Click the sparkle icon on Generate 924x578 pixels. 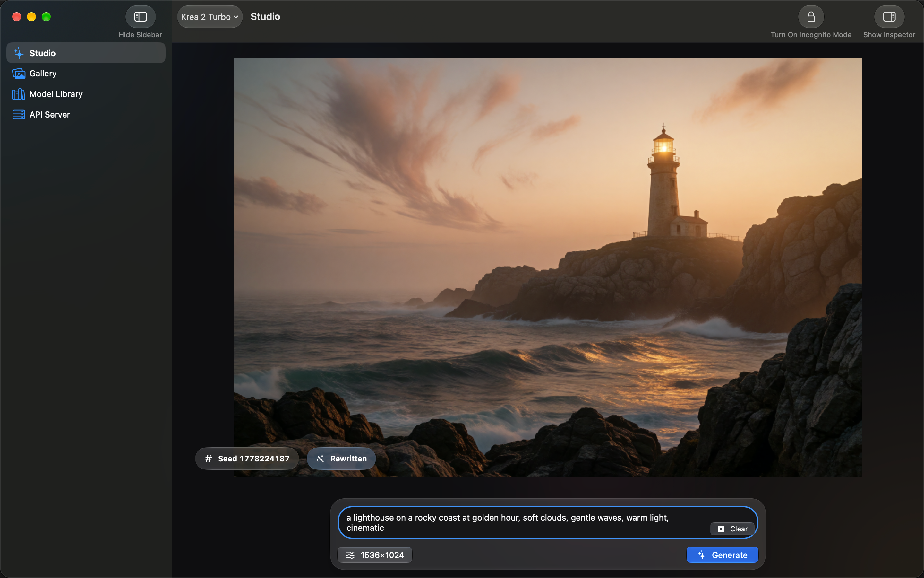[702, 555]
